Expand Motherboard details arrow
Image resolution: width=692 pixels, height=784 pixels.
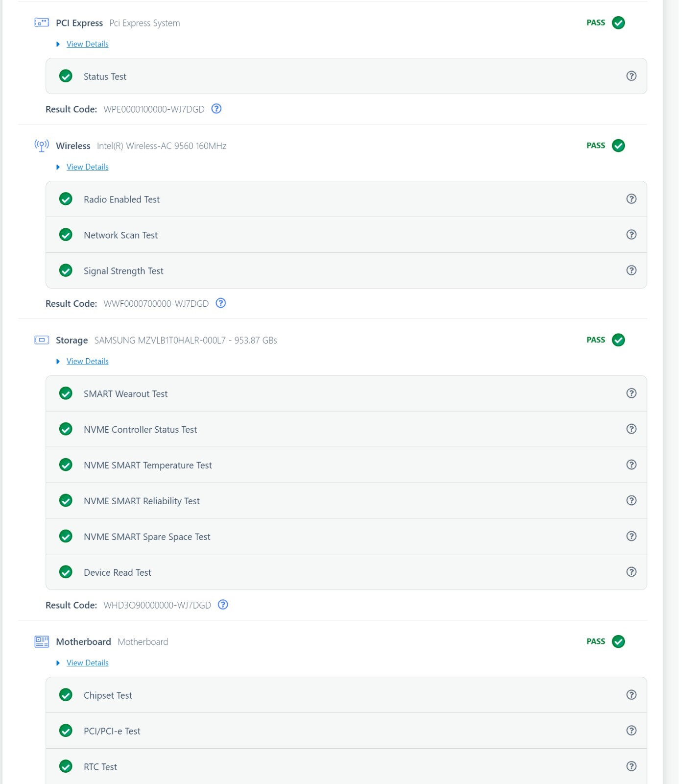coord(58,663)
